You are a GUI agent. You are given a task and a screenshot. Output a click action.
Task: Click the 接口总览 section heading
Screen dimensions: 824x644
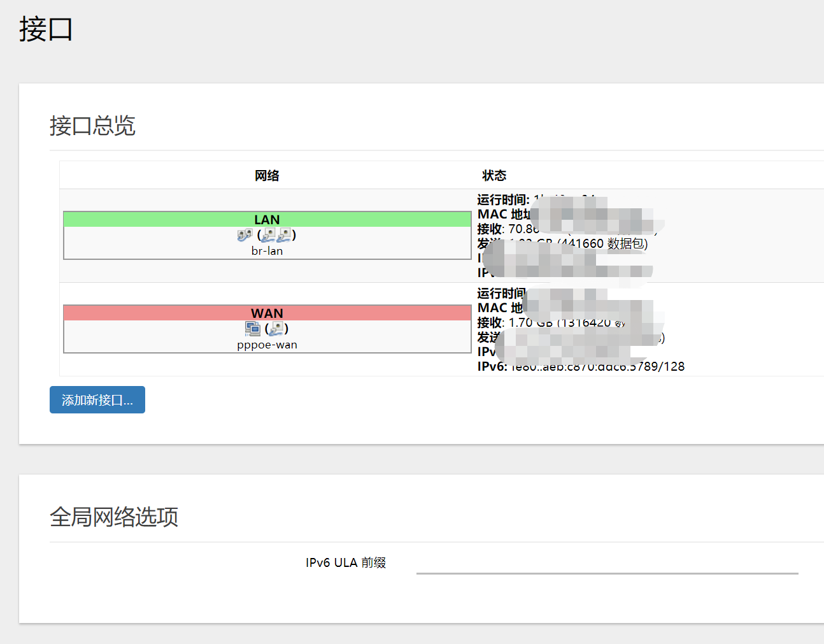(93, 127)
